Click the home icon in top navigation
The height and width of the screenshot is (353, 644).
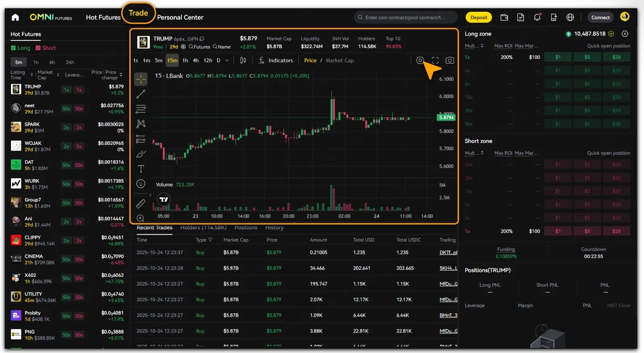(15, 17)
